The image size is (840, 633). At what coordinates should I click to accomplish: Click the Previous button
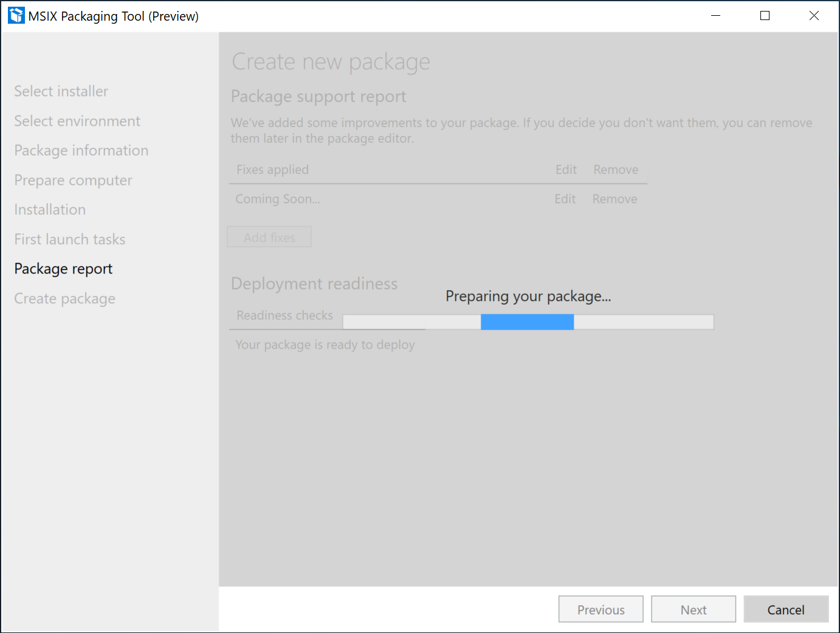tap(601, 609)
